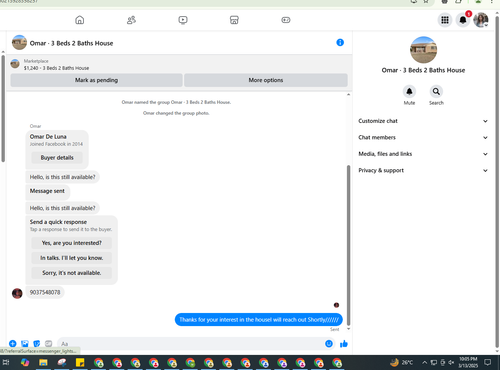
Task: Expand the Chat members section
Action: [x=423, y=137]
